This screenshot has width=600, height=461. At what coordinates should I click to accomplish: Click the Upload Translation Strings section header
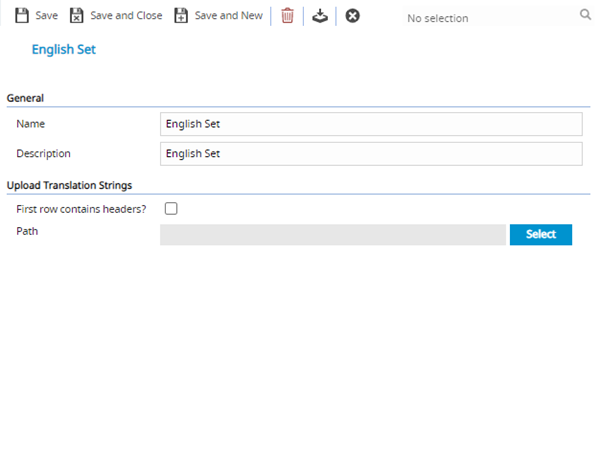click(70, 185)
